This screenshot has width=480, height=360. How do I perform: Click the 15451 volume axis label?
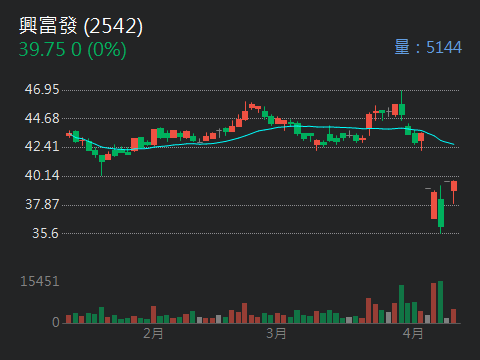tap(40, 281)
